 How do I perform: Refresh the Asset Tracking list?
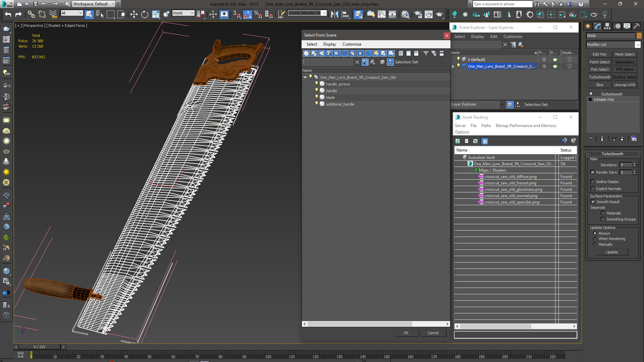tap(458, 141)
